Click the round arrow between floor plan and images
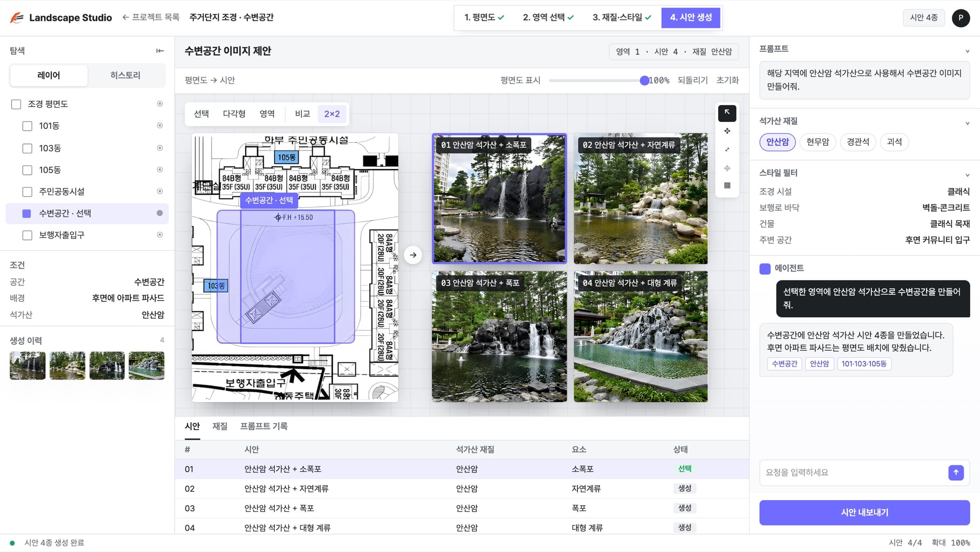Image resolution: width=980 pixels, height=552 pixels. point(413,255)
